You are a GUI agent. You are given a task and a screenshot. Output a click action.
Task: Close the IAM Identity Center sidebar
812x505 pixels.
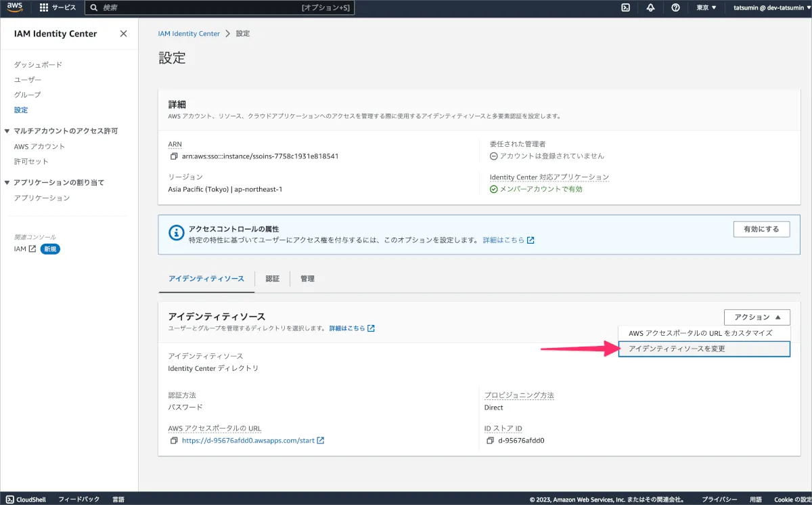pos(123,34)
